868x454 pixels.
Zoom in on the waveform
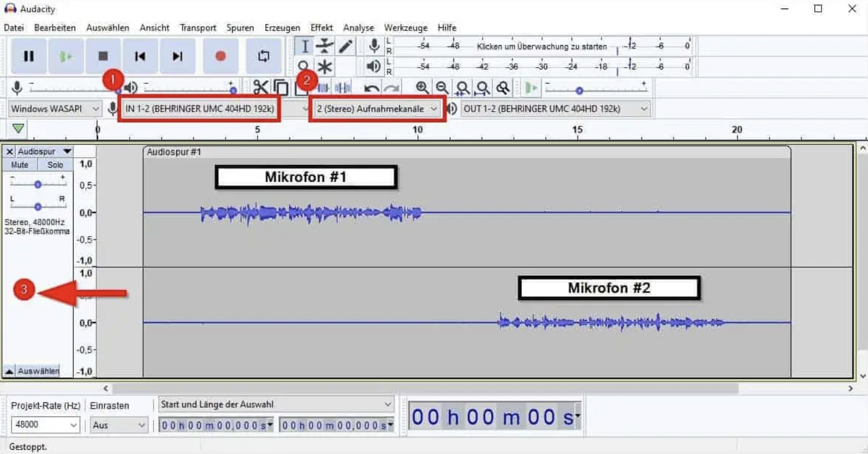[x=422, y=87]
